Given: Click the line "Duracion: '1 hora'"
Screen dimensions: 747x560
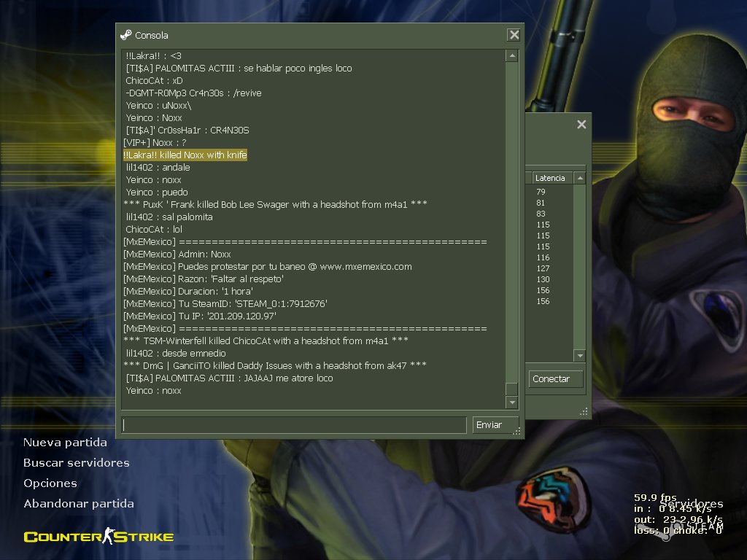Looking at the screenshot, I should click(x=188, y=291).
